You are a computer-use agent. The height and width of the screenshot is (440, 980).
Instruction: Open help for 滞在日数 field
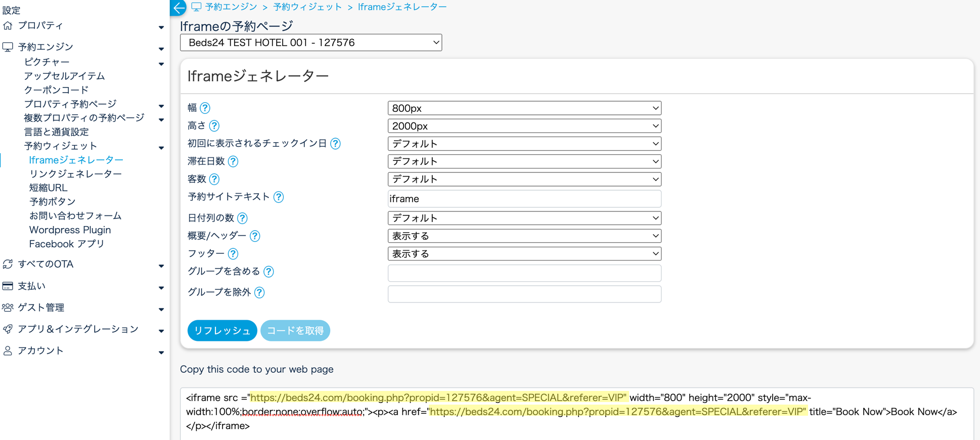233,161
